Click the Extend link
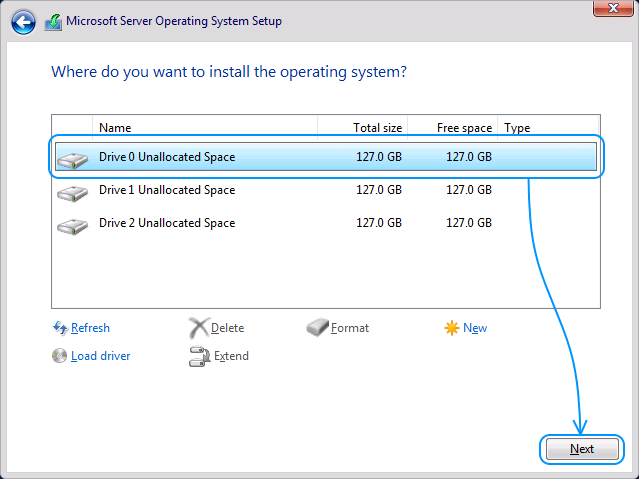The image size is (639, 479). click(x=231, y=356)
